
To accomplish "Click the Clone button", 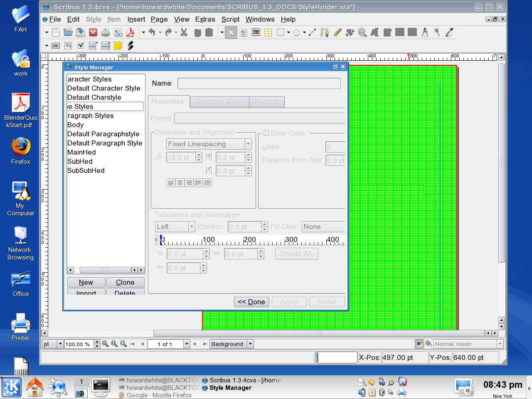I will [125, 282].
